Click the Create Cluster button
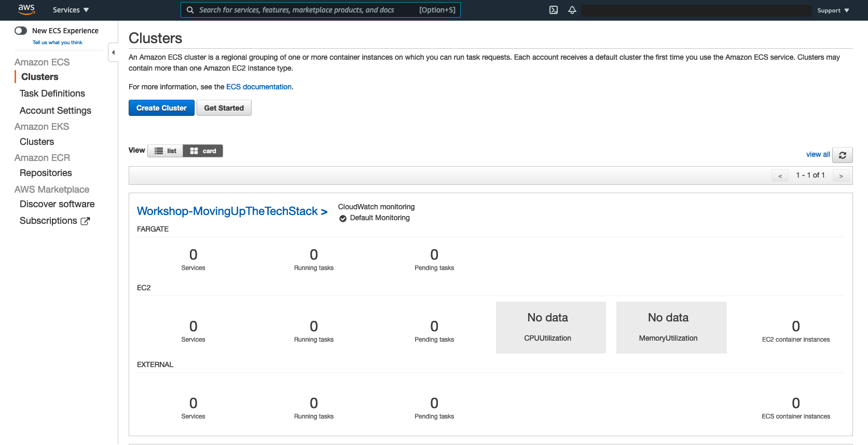The image size is (868, 445). [x=161, y=108]
